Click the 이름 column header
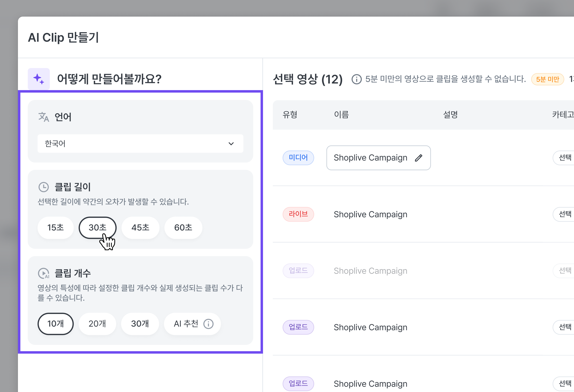The height and width of the screenshot is (392, 574). 341,115
